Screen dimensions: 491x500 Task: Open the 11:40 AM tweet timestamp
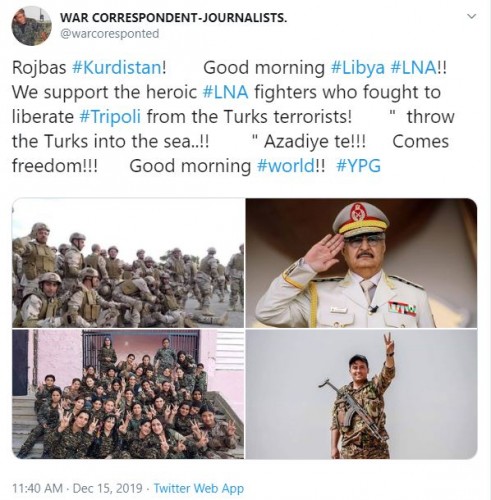coord(37,488)
